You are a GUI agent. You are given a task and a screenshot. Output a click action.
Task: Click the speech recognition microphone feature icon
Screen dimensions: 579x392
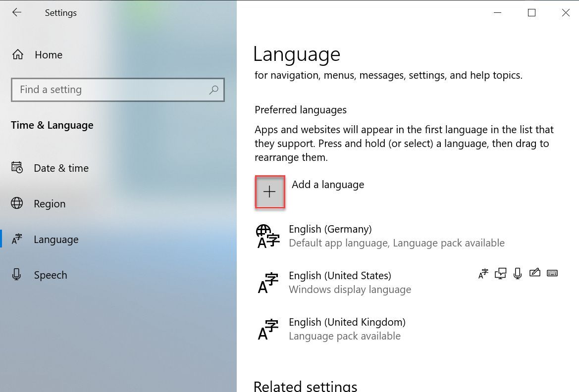click(518, 274)
